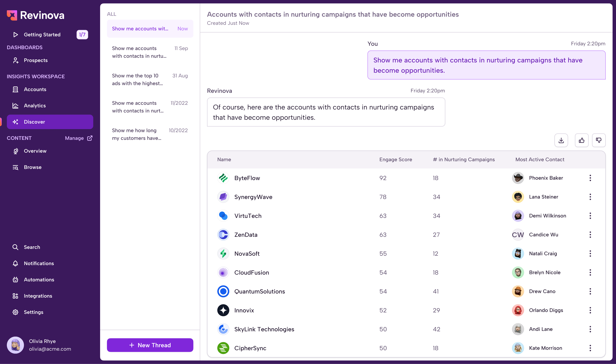Click the thumbs down feedback icon
Image resolution: width=616 pixels, height=364 pixels.
[599, 140]
